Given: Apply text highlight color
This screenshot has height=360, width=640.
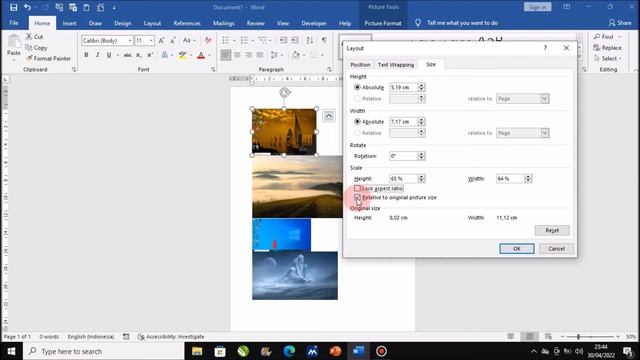Looking at the screenshot, I should click(182, 55).
